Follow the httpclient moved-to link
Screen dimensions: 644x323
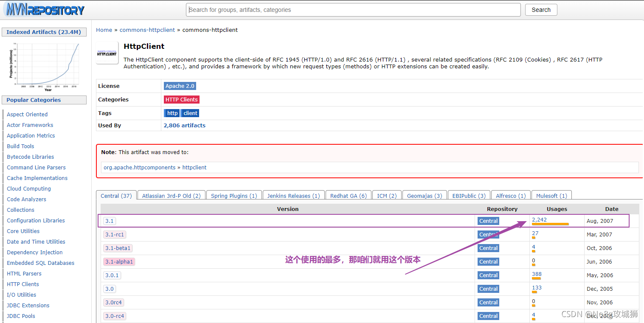(x=194, y=167)
